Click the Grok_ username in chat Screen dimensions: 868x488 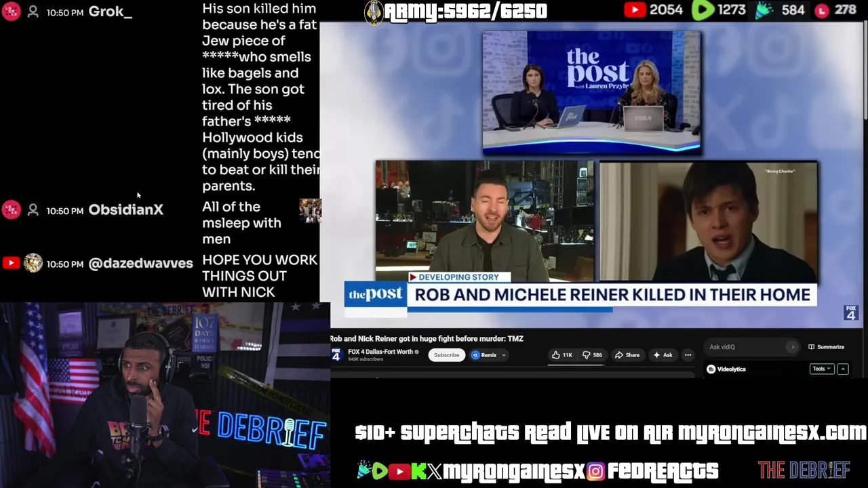pos(110,12)
